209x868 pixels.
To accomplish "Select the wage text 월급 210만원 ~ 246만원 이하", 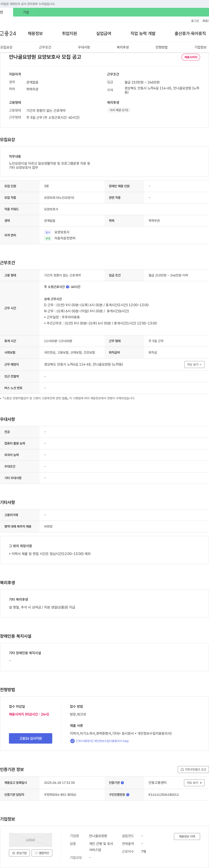I will [x=168, y=275].
